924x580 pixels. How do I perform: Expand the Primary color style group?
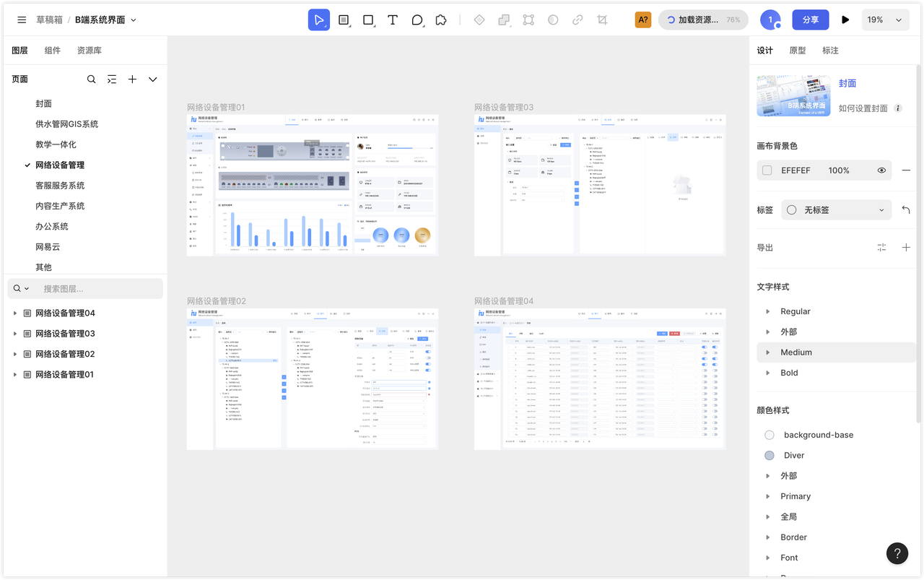coord(767,496)
